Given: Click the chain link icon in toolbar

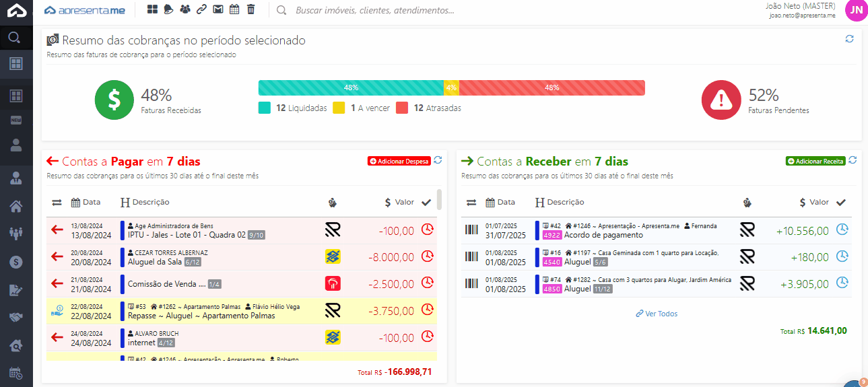Looking at the screenshot, I should (201, 9).
